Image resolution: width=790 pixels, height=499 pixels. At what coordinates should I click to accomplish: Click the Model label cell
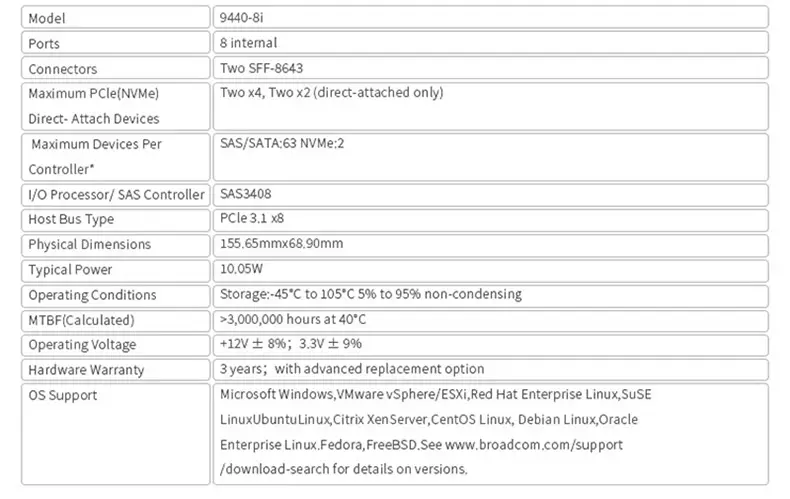click(x=115, y=18)
